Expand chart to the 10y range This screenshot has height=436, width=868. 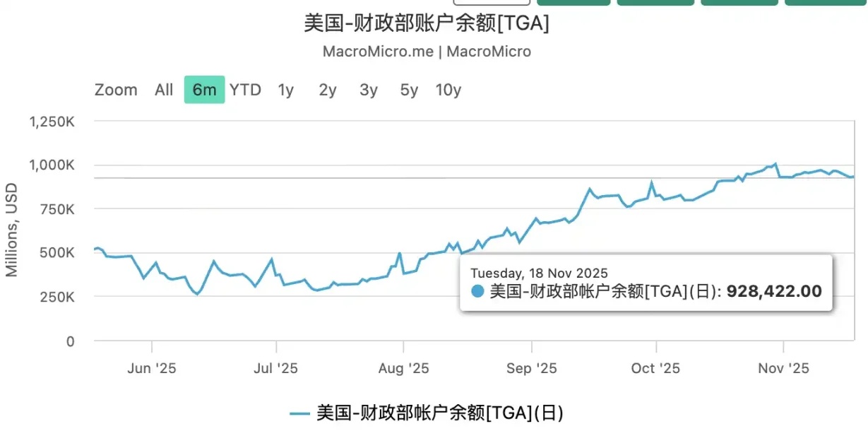[448, 90]
